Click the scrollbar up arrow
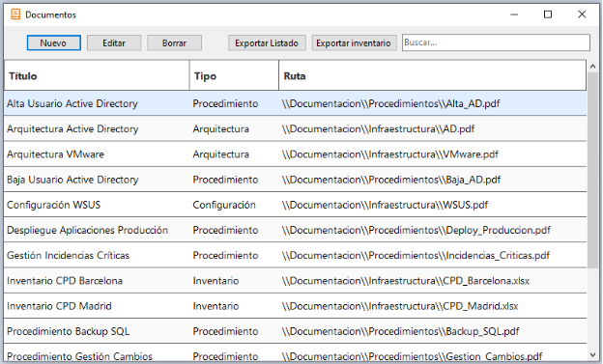Viewport: 603px width, 364px height. tap(592, 66)
